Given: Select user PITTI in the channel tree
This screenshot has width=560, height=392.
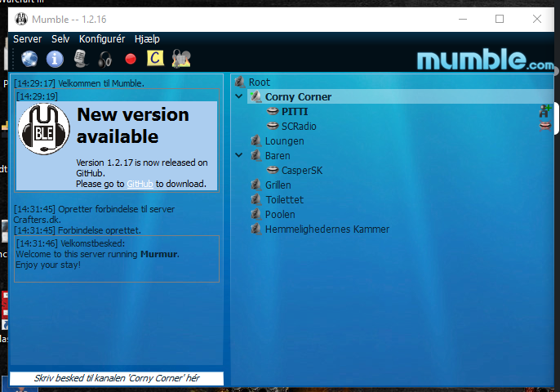Looking at the screenshot, I should tap(295, 112).
